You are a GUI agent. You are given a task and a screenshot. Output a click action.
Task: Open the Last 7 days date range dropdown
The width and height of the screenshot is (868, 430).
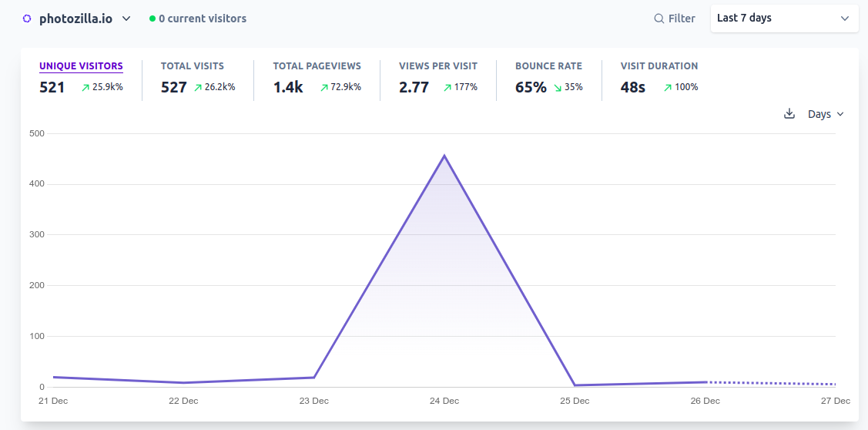coord(784,18)
